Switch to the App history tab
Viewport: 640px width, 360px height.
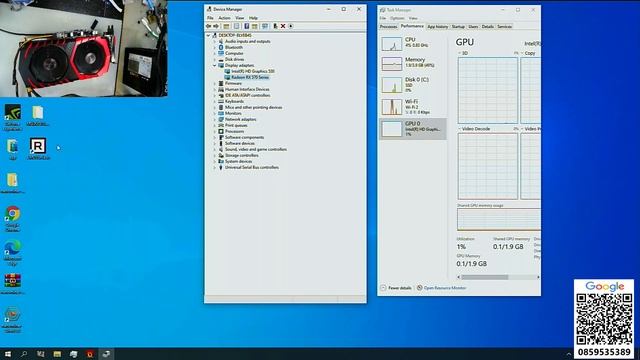[x=438, y=27]
